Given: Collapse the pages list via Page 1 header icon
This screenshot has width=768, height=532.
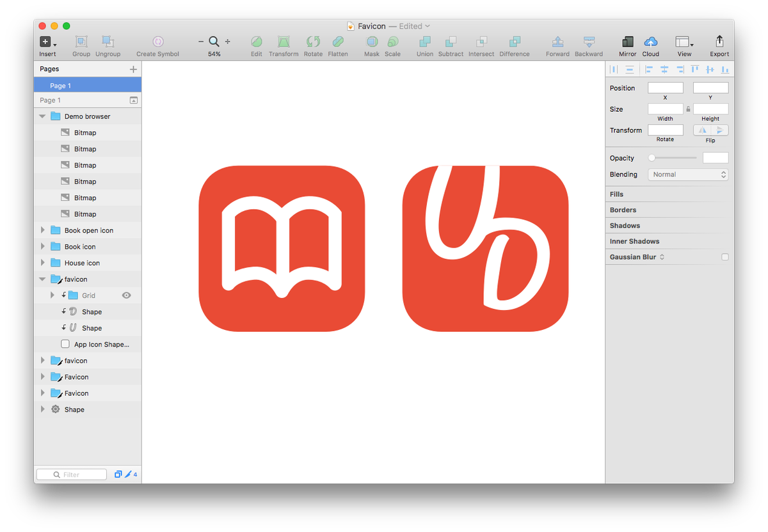Looking at the screenshot, I should (x=134, y=100).
